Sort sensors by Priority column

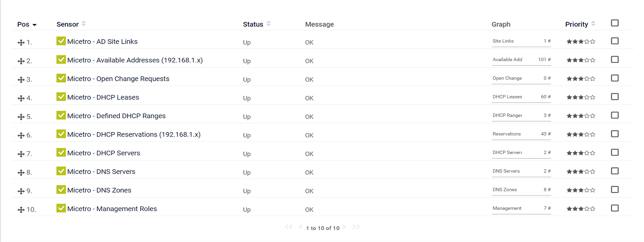pos(580,24)
